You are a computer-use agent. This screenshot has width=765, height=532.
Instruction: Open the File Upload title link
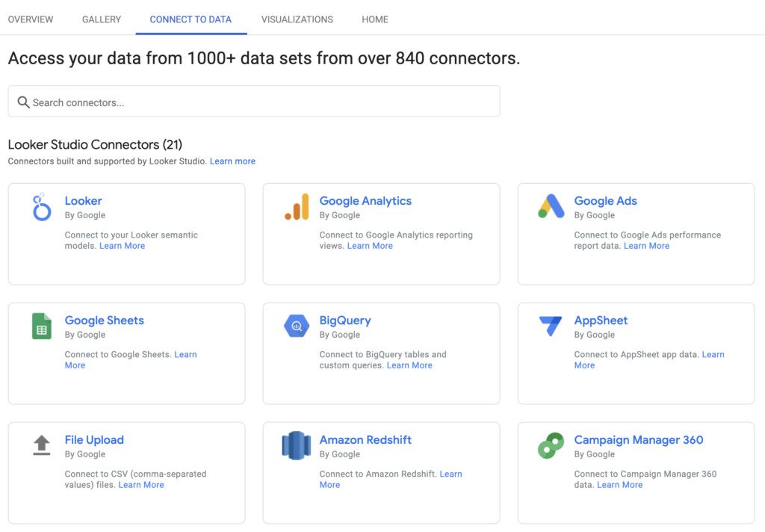tap(94, 440)
